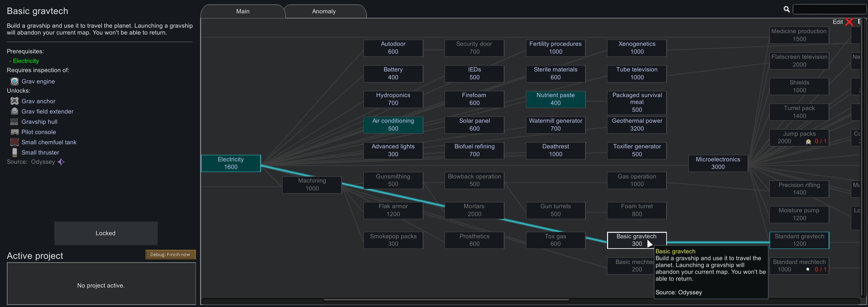Select the Security door research node
868x307 pixels.
point(474,48)
